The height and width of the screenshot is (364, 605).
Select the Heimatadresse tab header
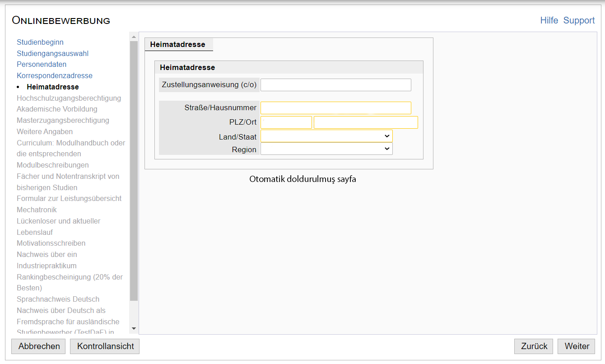(x=178, y=44)
